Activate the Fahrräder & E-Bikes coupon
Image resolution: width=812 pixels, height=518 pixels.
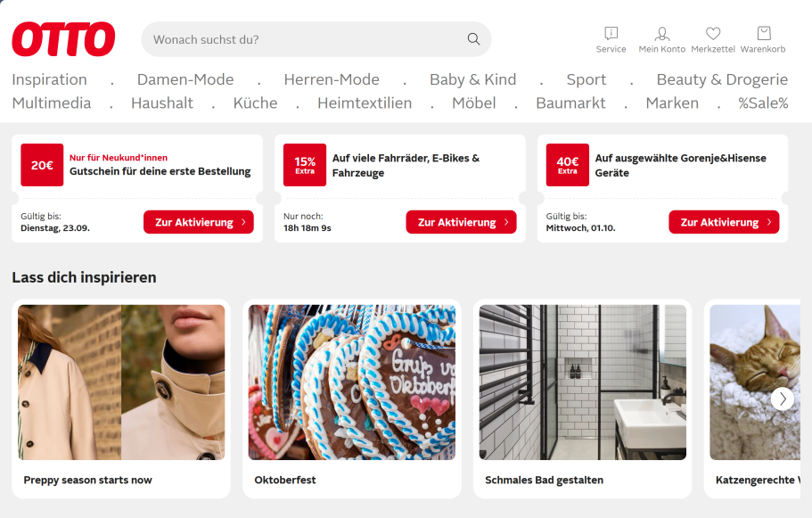pyautogui.click(x=461, y=222)
